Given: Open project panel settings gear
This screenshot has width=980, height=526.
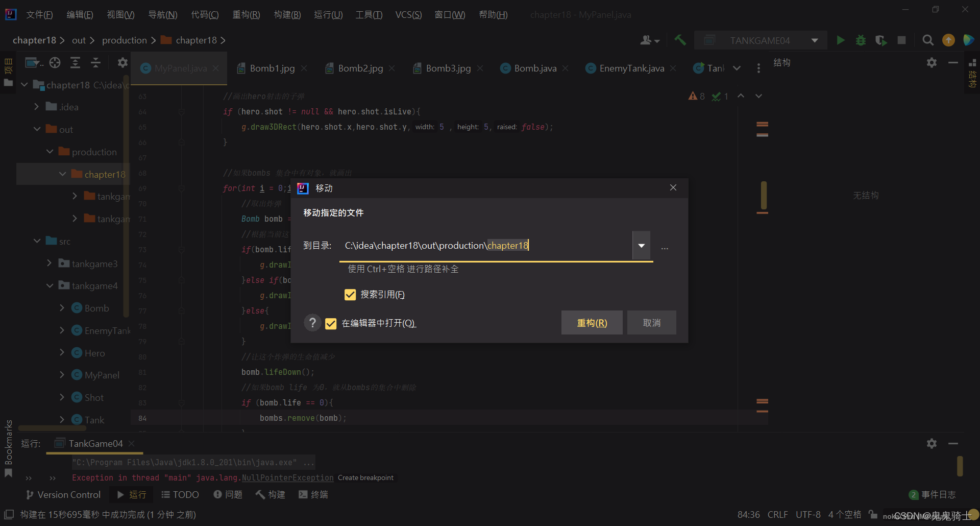Looking at the screenshot, I should click(x=122, y=63).
